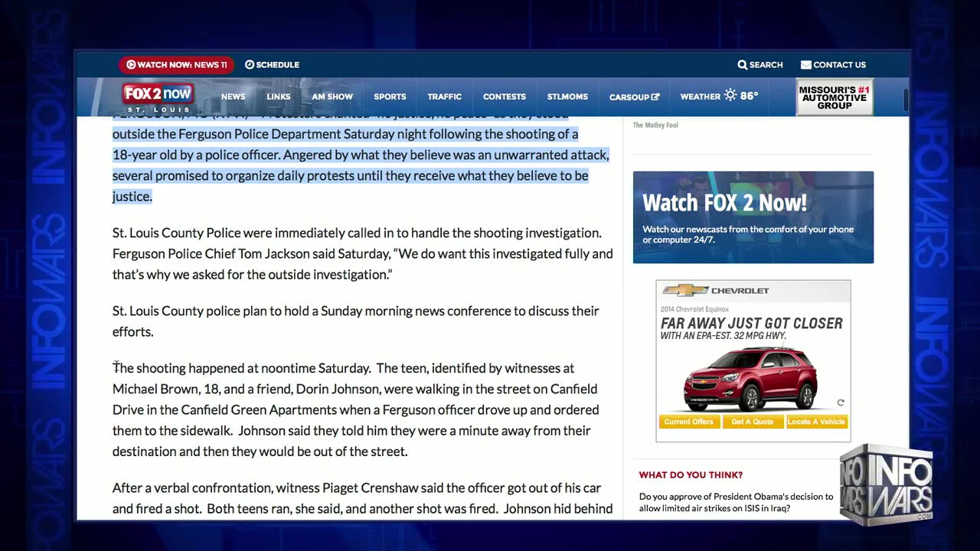The width and height of the screenshot is (980, 551).
Task: Click Current Offers button in Chevrolet ad
Action: pyautogui.click(x=688, y=422)
